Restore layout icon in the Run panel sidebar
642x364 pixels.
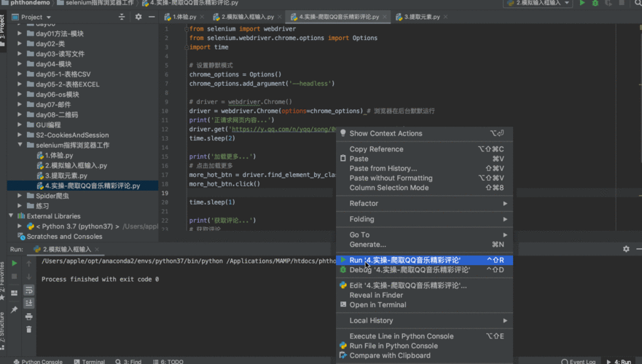pos(15,293)
